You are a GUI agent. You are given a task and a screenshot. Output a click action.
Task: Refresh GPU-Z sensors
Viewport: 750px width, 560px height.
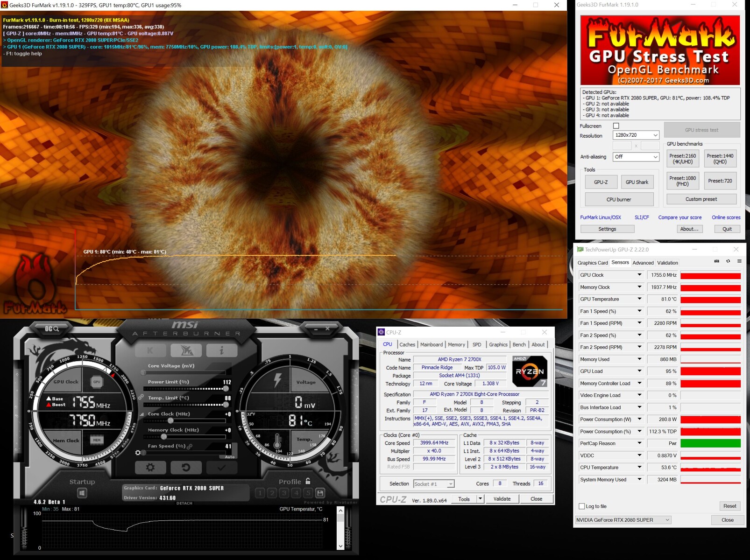(x=728, y=261)
